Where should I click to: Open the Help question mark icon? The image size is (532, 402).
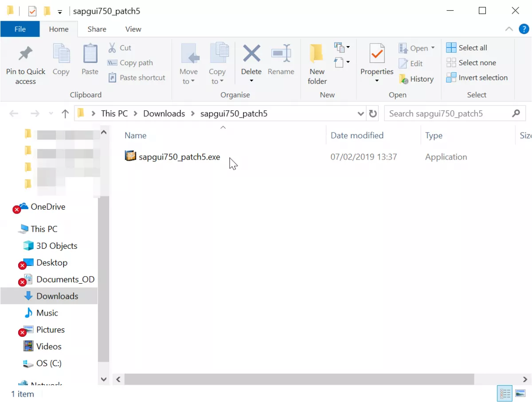click(x=524, y=29)
